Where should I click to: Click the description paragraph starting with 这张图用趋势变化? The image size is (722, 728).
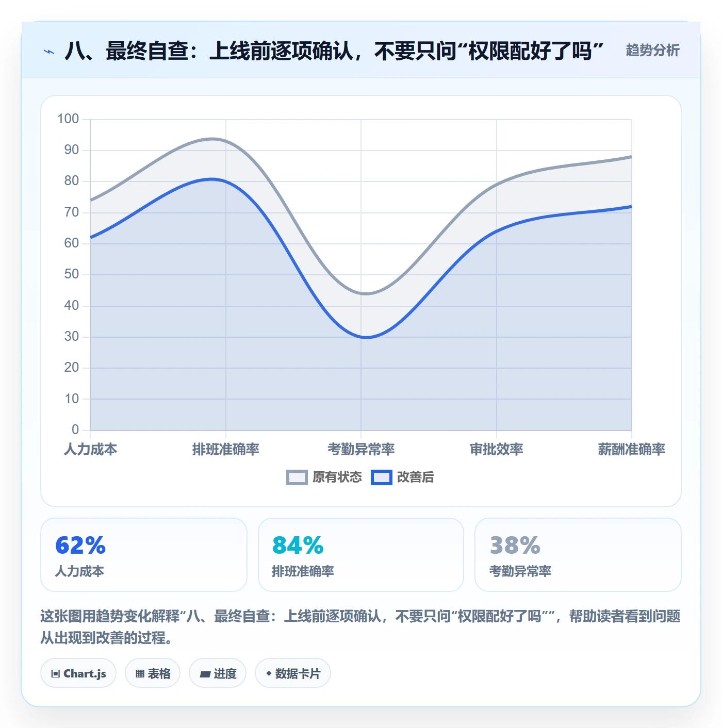point(360,627)
